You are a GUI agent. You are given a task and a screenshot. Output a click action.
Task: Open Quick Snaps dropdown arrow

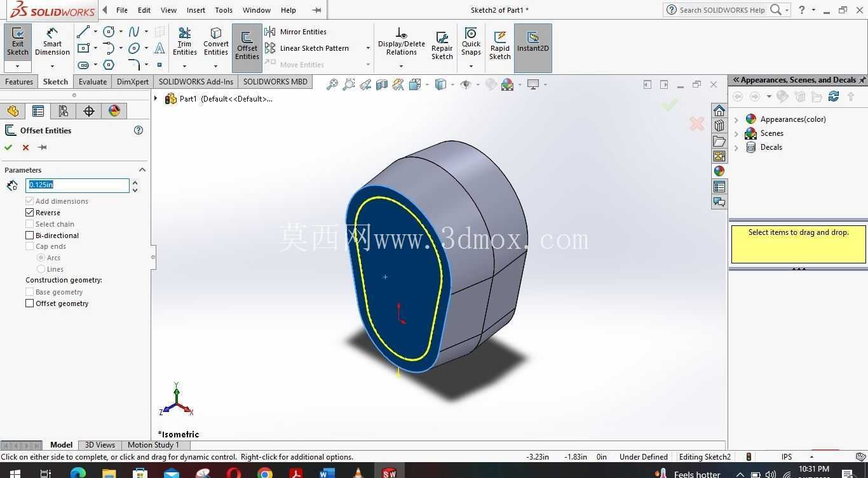(x=471, y=66)
